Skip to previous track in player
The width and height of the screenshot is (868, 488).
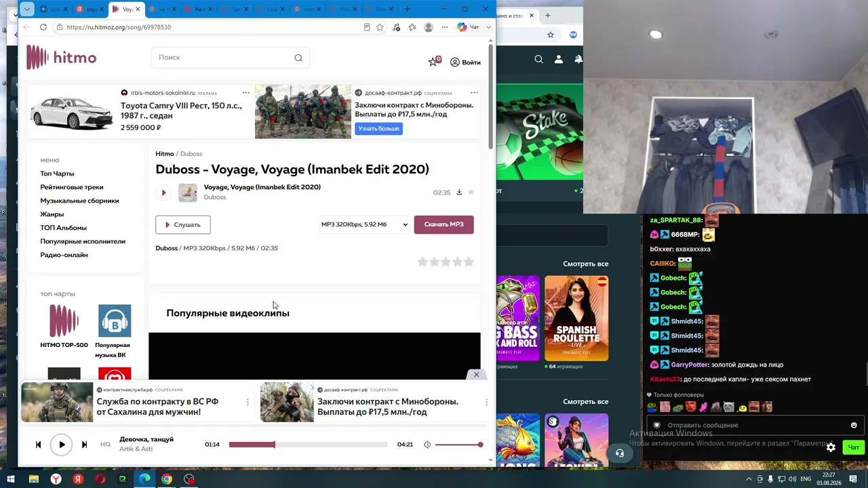[38, 445]
